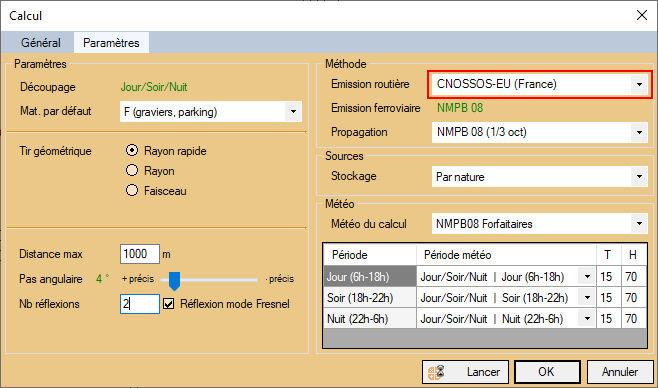Click the OK button

click(x=547, y=372)
